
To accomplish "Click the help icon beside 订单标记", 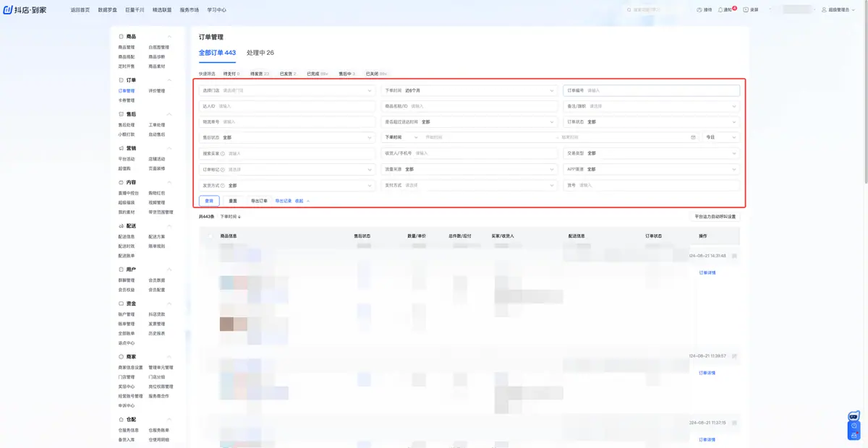I will point(222,169).
